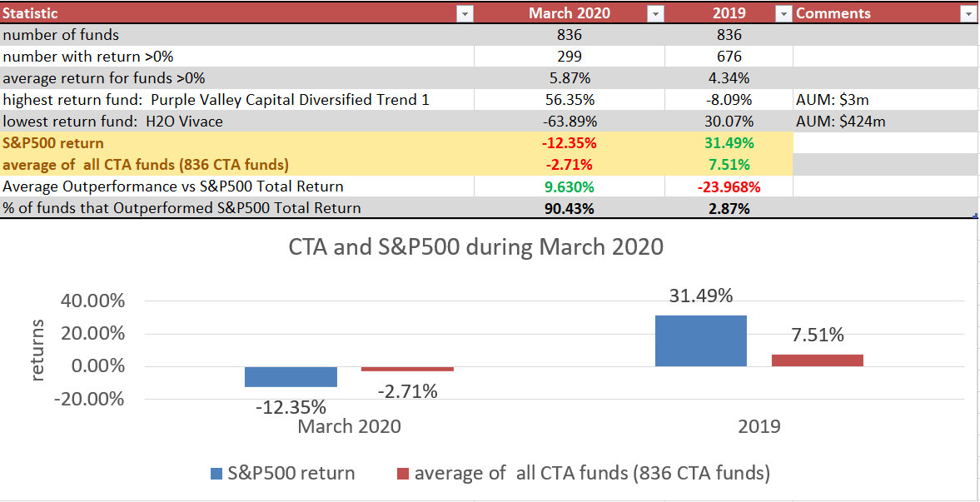Select the Comments header cell
980x502 pixels.
(x=886, y=13)
